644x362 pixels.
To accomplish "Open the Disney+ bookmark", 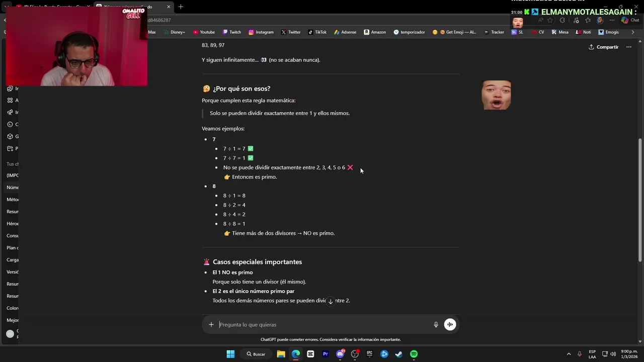I will 174,32.
